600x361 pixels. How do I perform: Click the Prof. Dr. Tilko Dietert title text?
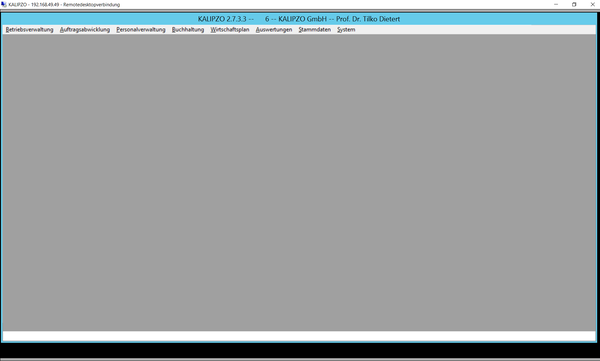(x=368, y=19)
